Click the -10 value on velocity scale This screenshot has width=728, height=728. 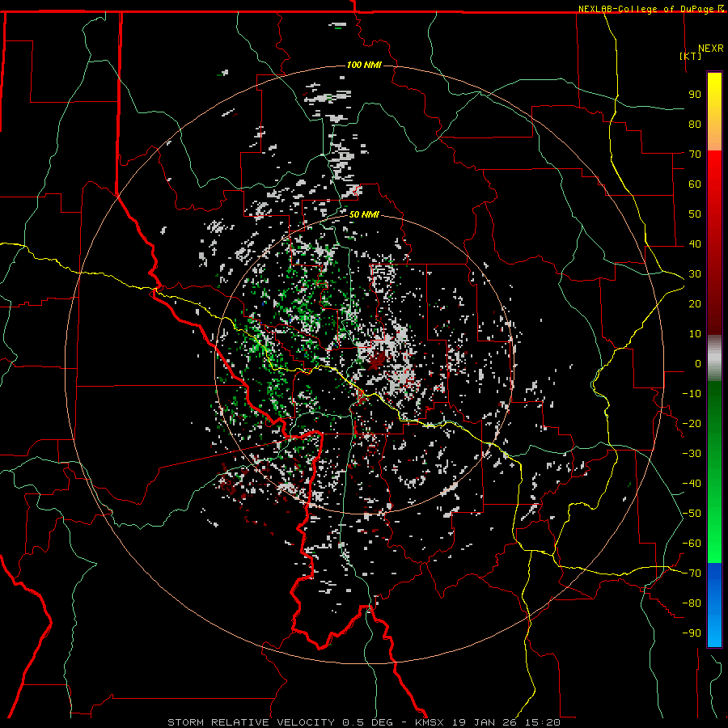coord(692,394)
